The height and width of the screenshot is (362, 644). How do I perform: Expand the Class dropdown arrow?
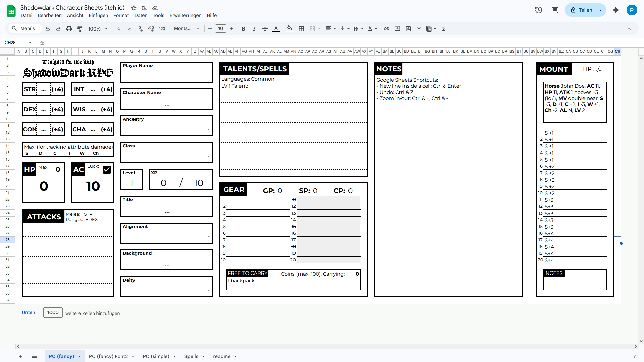(208, 156)
